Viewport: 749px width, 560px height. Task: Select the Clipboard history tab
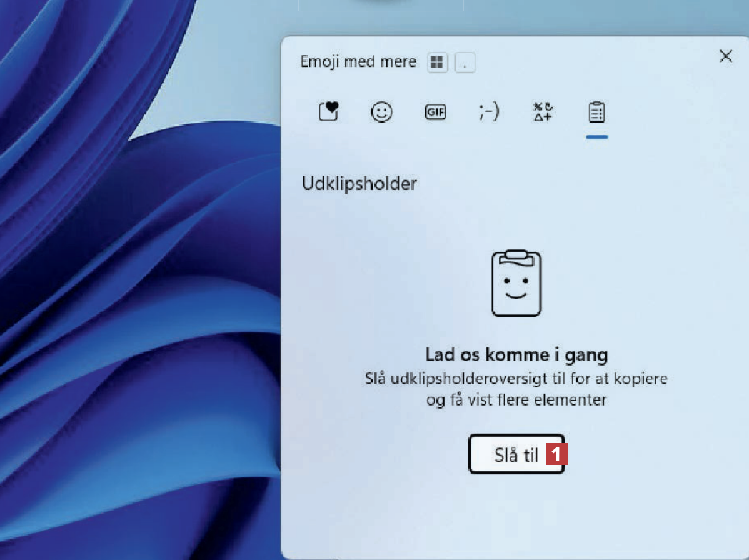[596, 112]
